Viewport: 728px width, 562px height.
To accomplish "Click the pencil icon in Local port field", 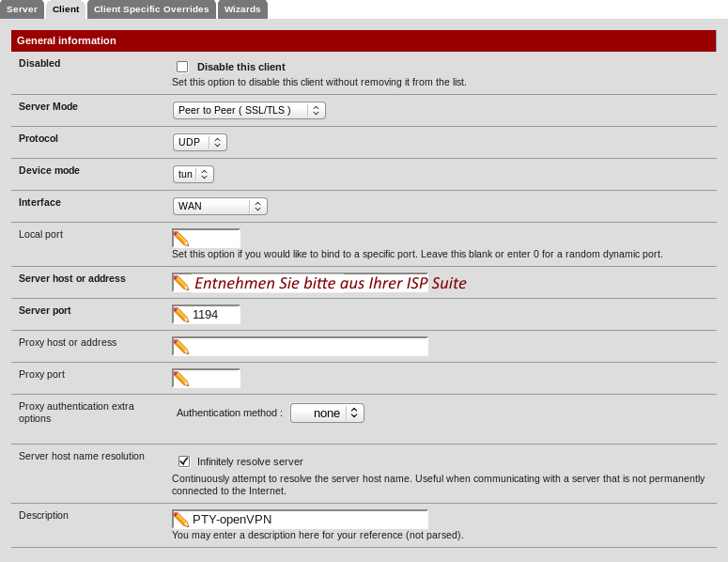I will click(181, 239).
